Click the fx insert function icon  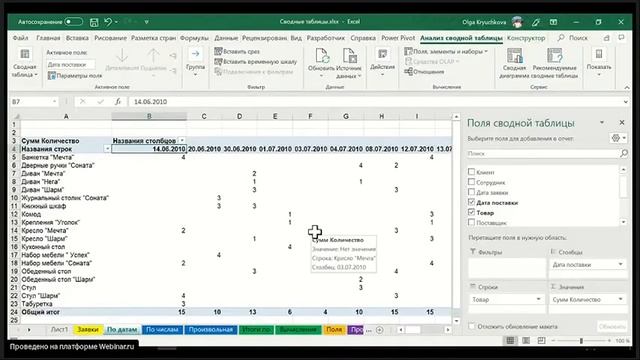pyautogui.click(x=118, y=102)
